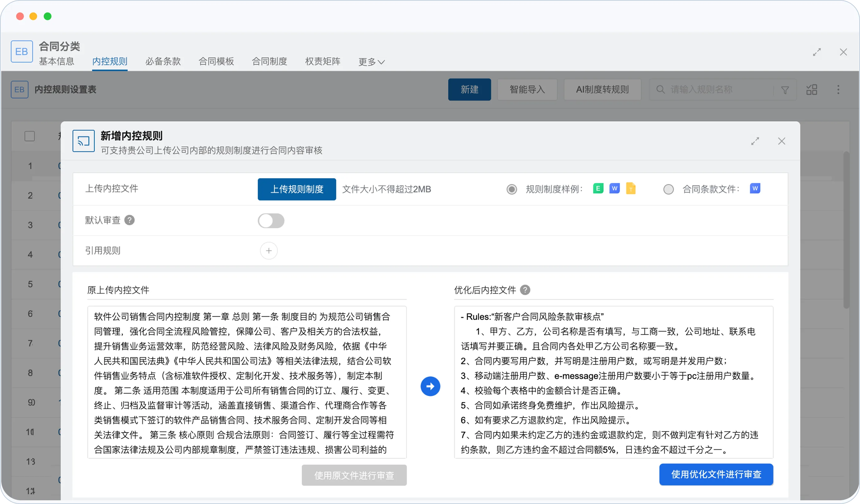Viewport: 860px width, 504px height.
Task: Download the green Excel sample file icon
Action: tap(598, 188)
